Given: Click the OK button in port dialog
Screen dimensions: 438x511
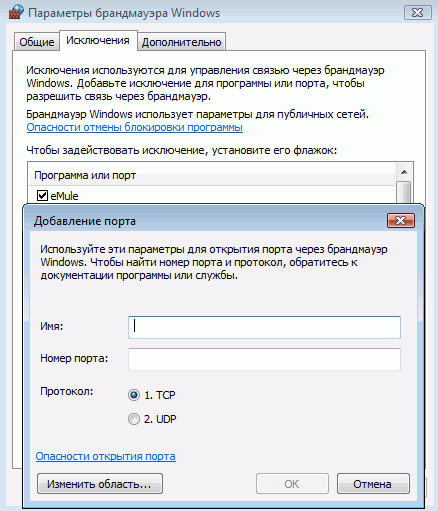Looking at the screenshot, I should pos(292,484).
